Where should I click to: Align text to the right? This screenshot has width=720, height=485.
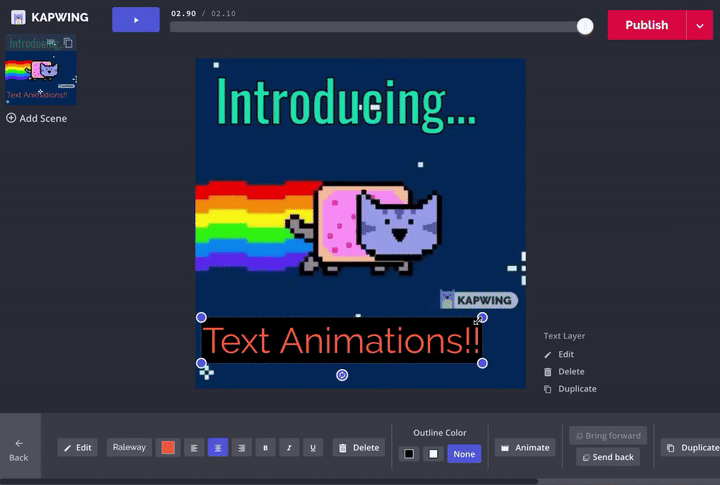[x=241, y=448]
